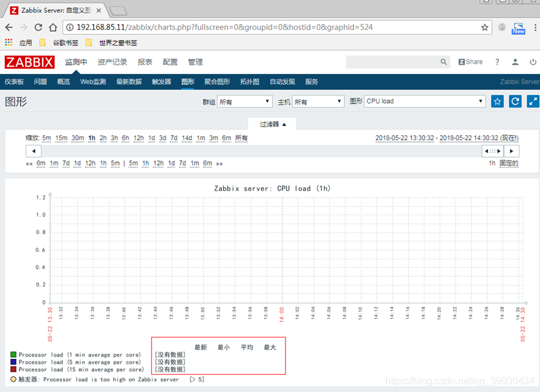The width and height of the screenshot is (540, 392).
Task: Refresh the graph with the circular arrow button
Action: [515, 102]
